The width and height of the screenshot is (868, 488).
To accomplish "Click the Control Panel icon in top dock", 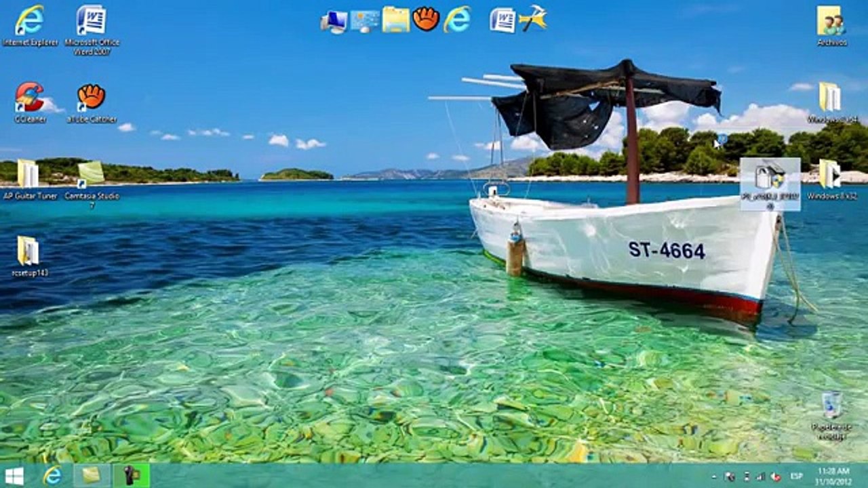I will [x=365, y=20].
